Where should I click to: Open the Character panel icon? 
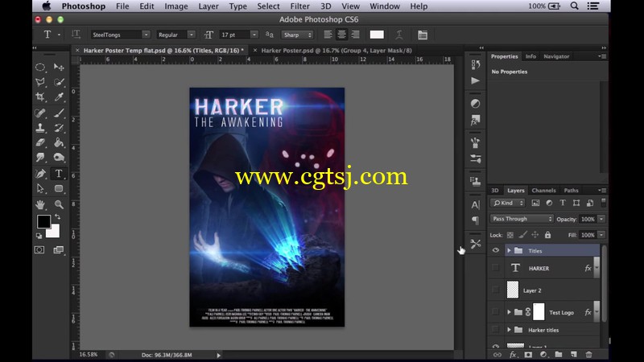click(475, 205)
